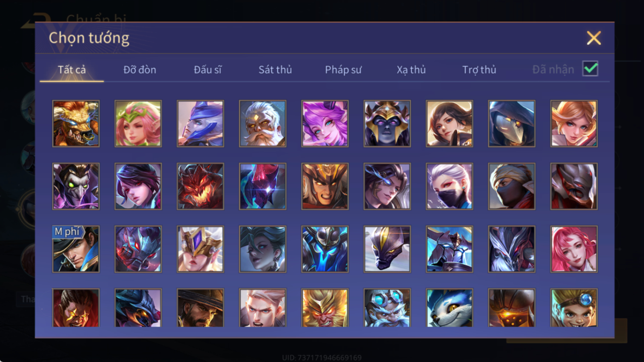Go to the 'Trợ thủ' tab

pos(479,70)
